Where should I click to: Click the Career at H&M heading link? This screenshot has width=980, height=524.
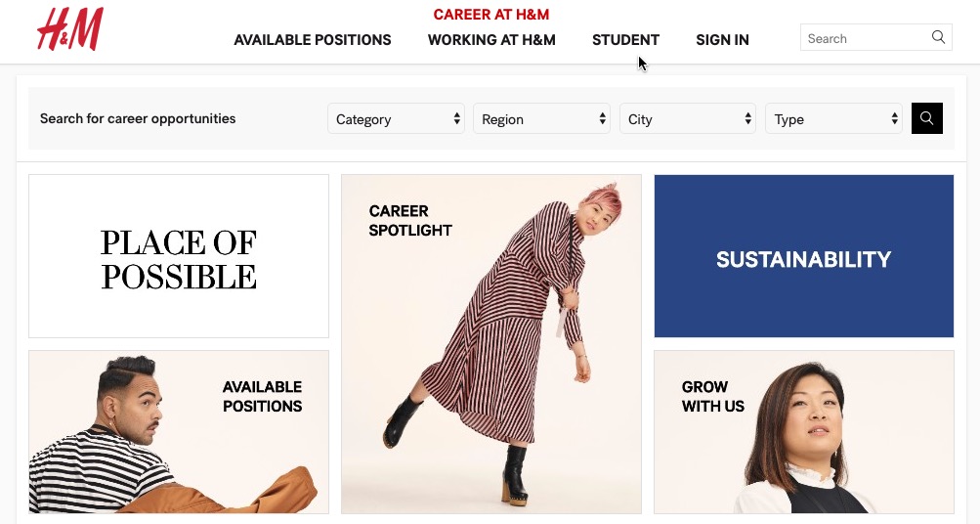point(491,15)
